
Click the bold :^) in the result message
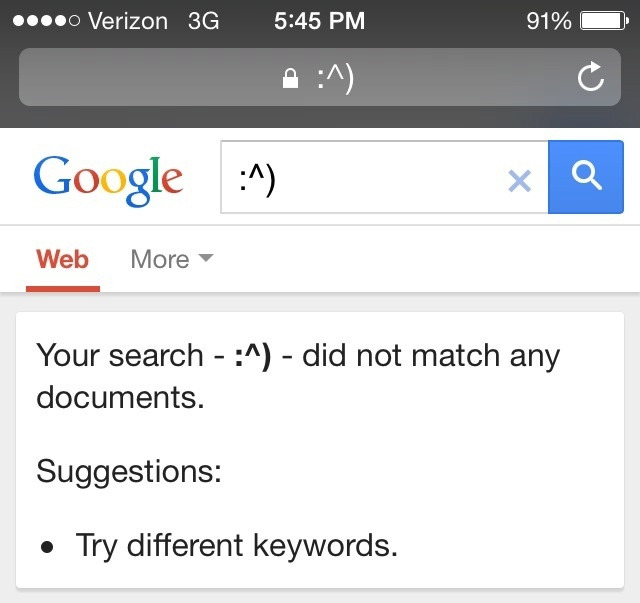click(252, 355)
